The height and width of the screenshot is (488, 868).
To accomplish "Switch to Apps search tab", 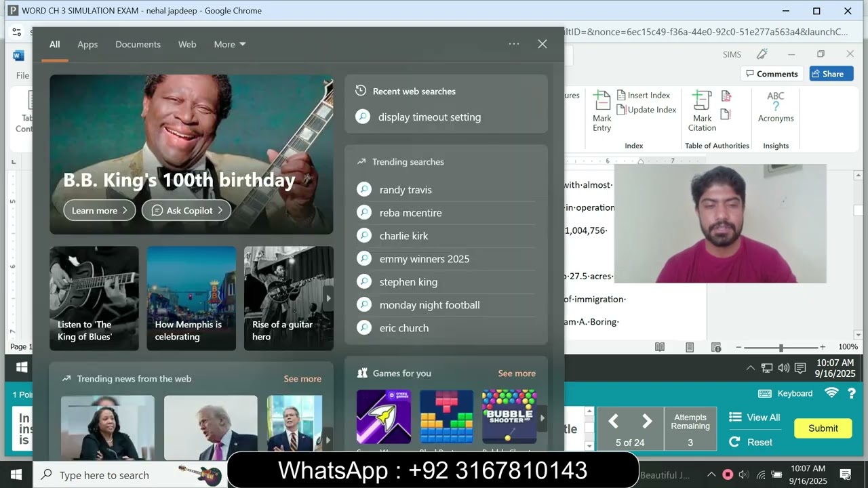I will point(87,44).
